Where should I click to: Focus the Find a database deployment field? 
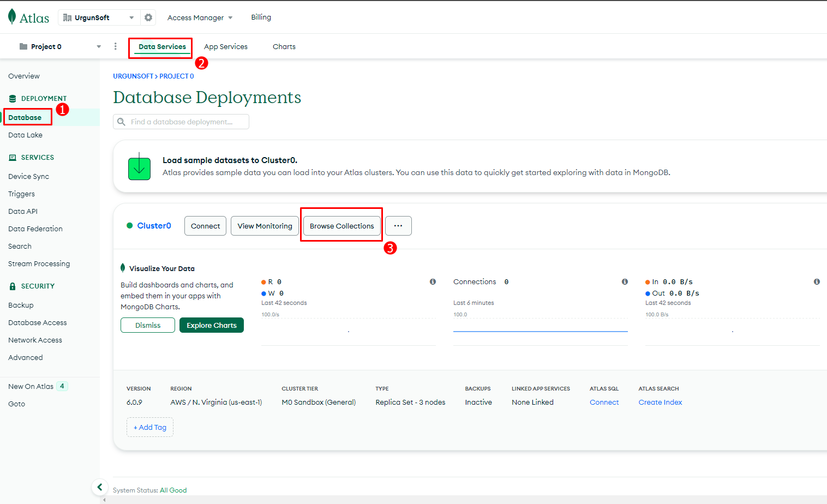181,122
